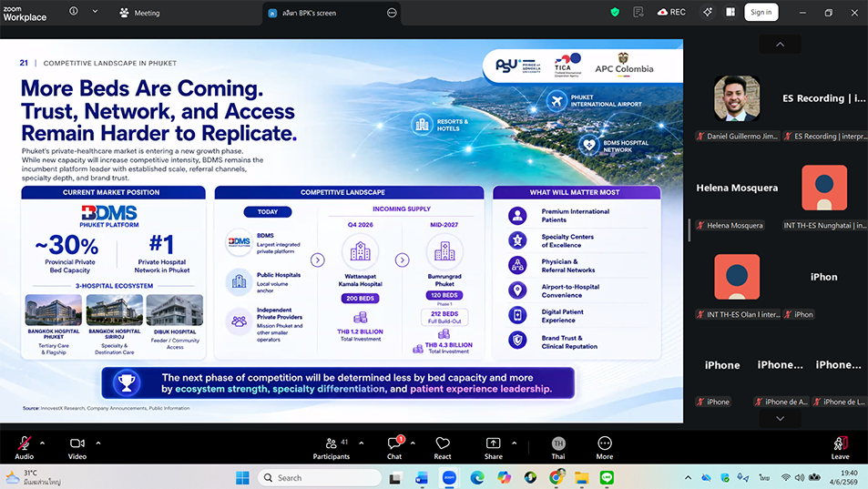Select the iPhon participant tile
Screen dimensions: 868x489
coord(823,277)
